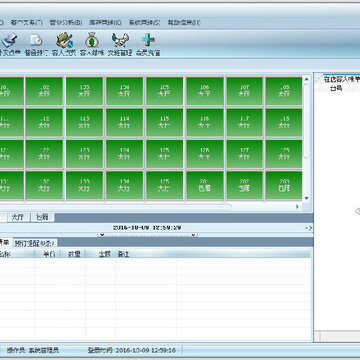Screen dimensions: 360x360
Task: Pick table tile 127 大厅
Action: [245, 154]
